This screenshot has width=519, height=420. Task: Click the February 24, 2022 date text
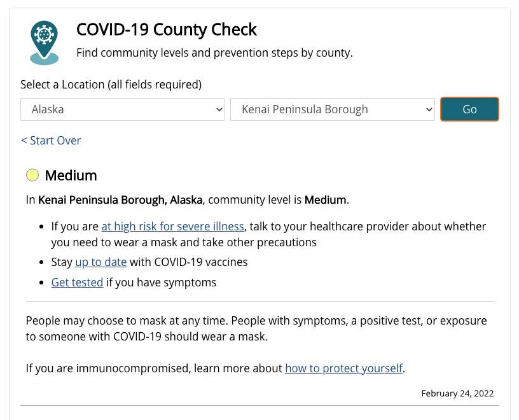click(457, 393)
